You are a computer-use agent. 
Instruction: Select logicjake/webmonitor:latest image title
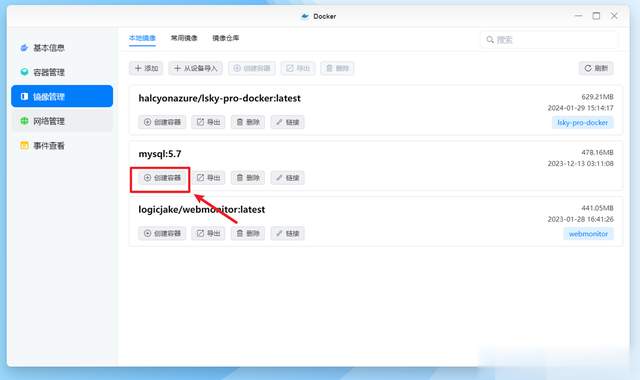[202, 209]
